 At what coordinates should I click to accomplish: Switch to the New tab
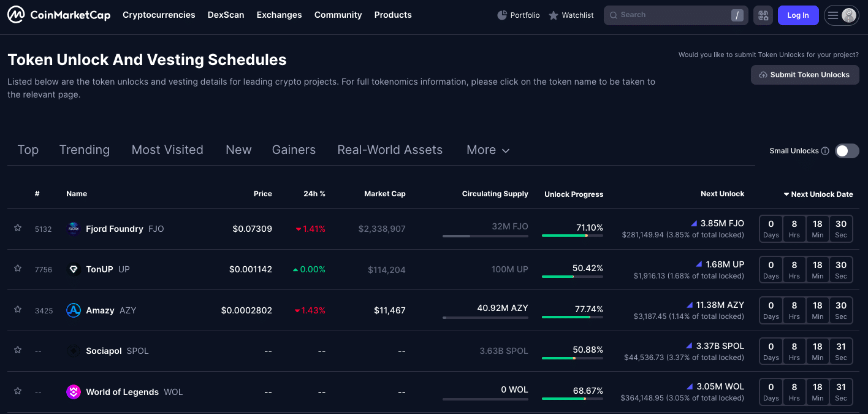238,150
